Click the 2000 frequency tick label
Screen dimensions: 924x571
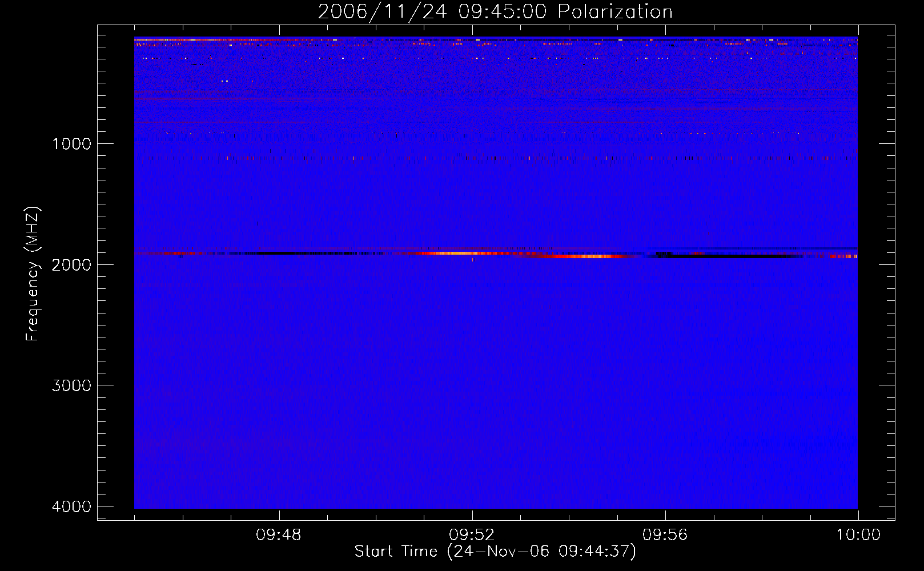point(71,265)
